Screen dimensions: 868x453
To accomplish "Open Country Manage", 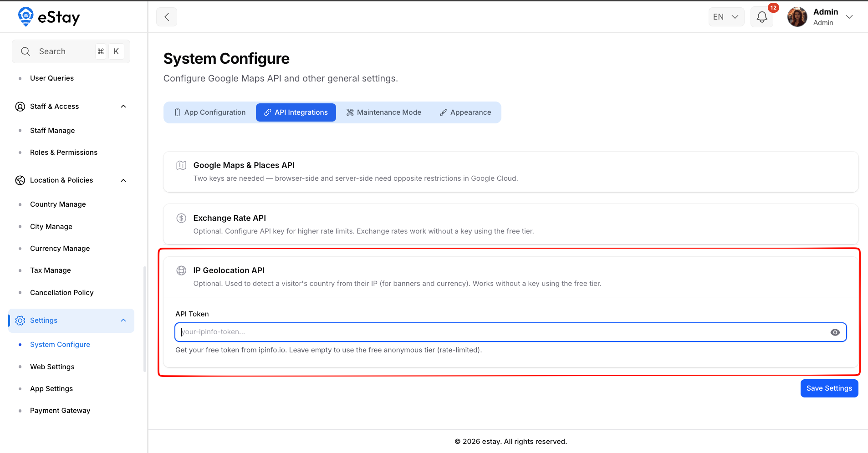I will 58,204.
